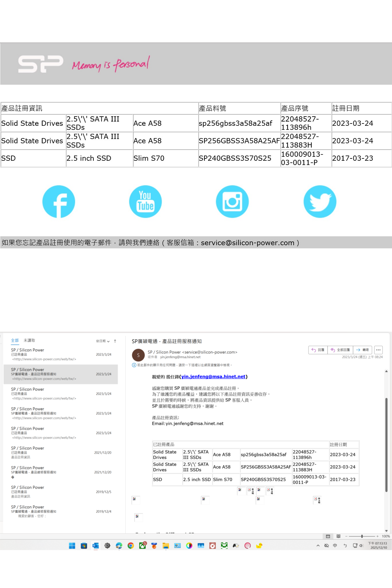
Task: Open File Explorer from the taskbar
Action: (x=166, y=546)
